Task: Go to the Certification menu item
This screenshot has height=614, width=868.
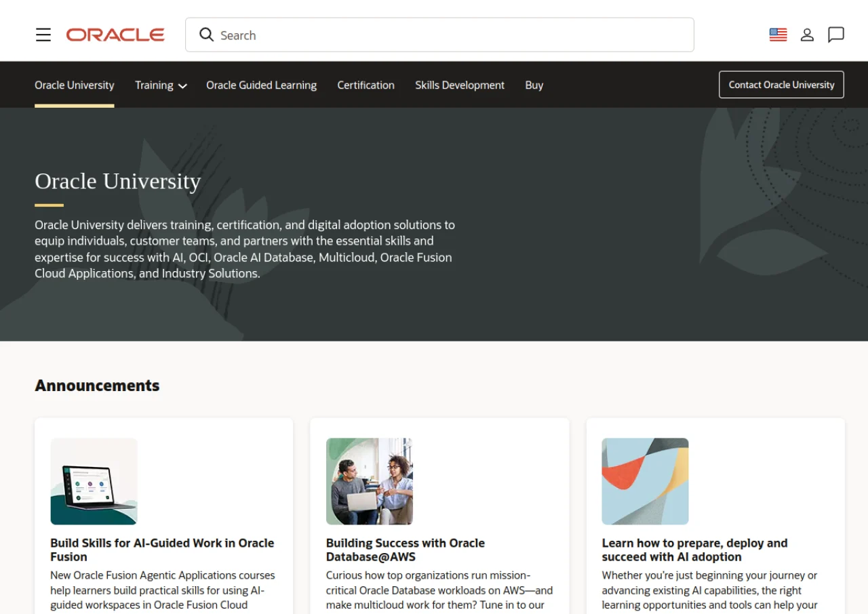Action: [x=366, y=85]
